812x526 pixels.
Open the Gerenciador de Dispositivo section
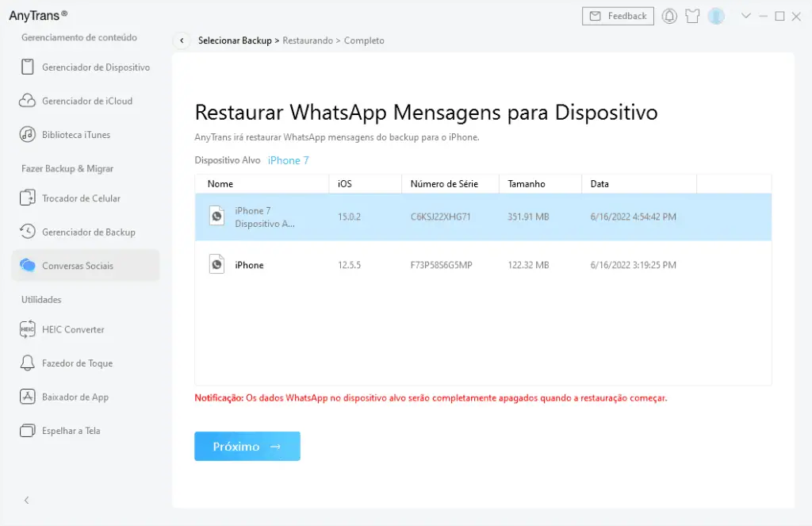(x=91, y=67)
